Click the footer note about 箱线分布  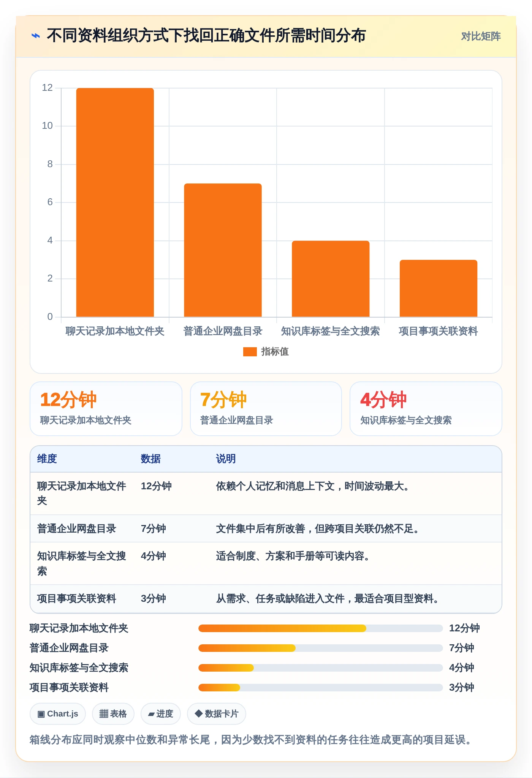251,740
